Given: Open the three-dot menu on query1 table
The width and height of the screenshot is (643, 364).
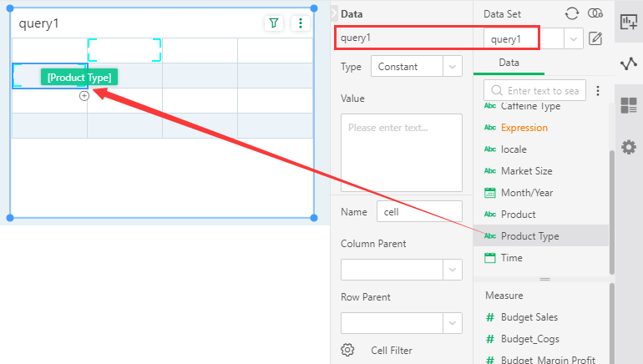Looking at the screenshot, I should click(x=301, y=23).
